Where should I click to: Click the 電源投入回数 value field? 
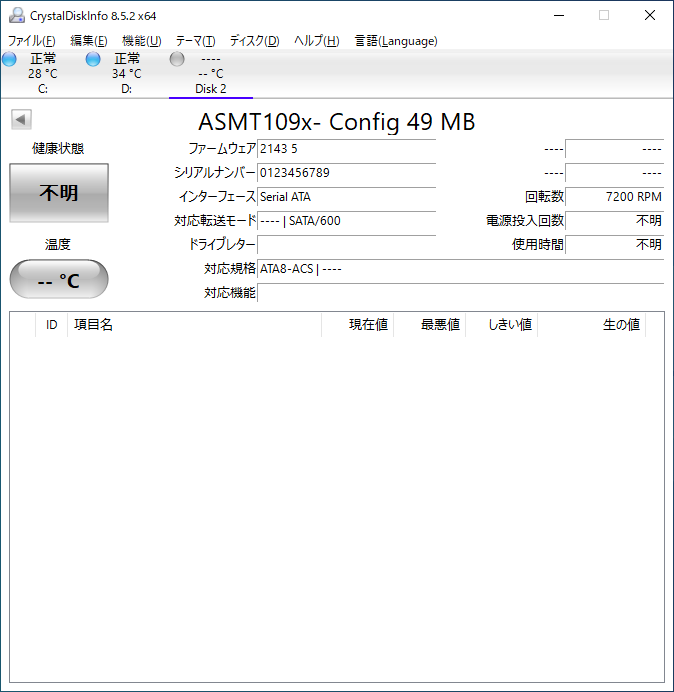click(x=614, y=221)
